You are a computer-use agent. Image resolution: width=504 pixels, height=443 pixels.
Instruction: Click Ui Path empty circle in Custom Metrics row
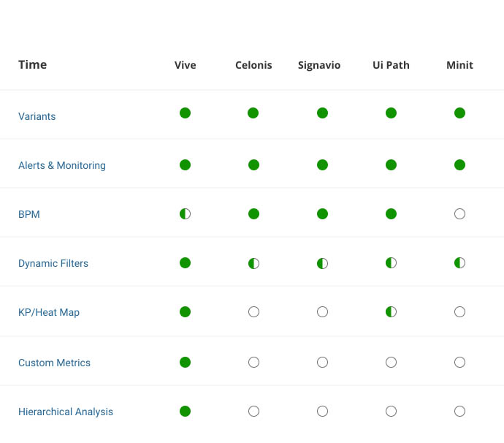coord(392,363)
